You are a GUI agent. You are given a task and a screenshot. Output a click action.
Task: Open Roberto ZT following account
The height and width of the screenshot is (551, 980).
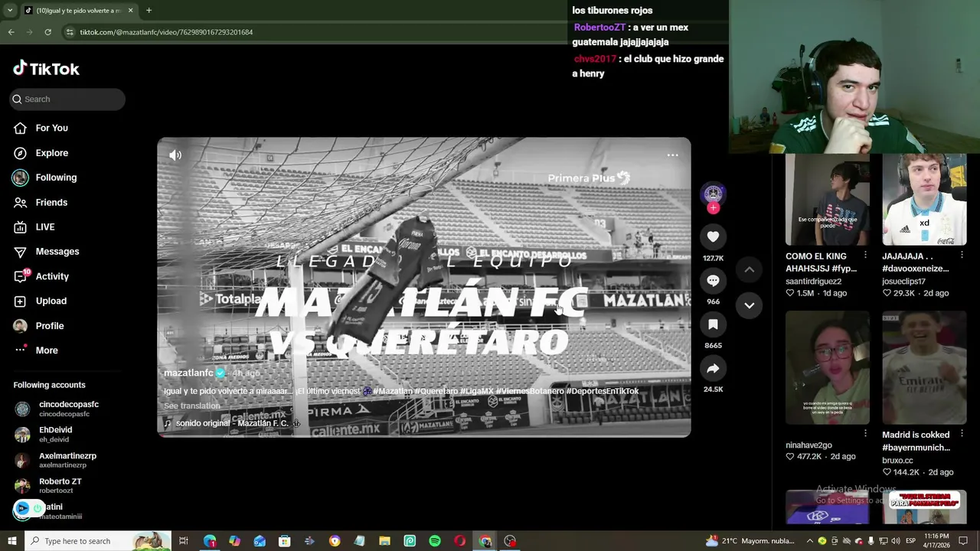48,486
